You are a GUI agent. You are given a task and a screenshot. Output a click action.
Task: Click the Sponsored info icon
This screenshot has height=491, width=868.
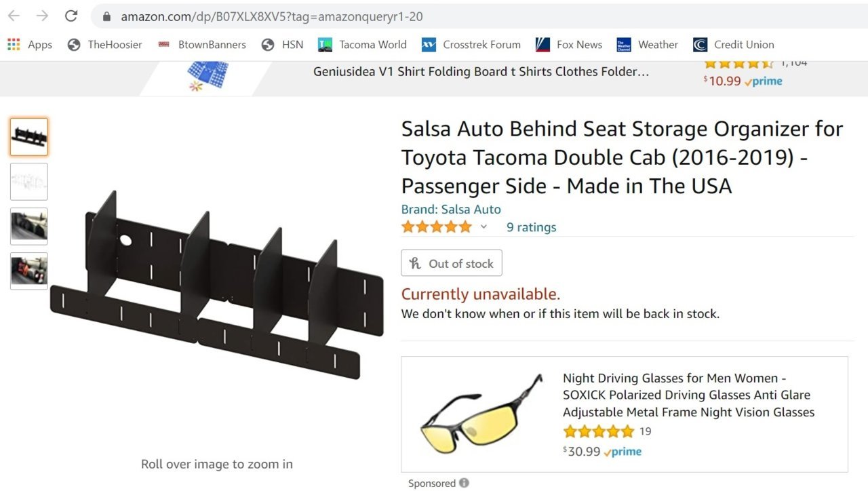click(464, 483)
